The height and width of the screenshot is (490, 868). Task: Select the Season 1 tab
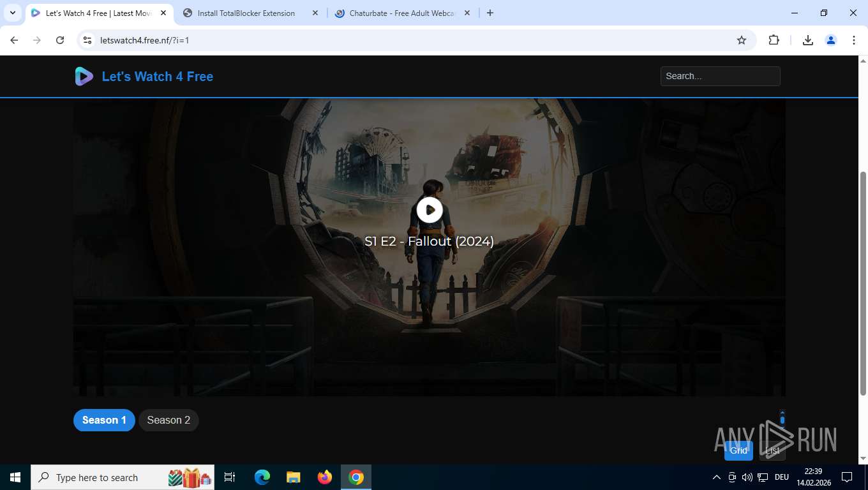104,420
